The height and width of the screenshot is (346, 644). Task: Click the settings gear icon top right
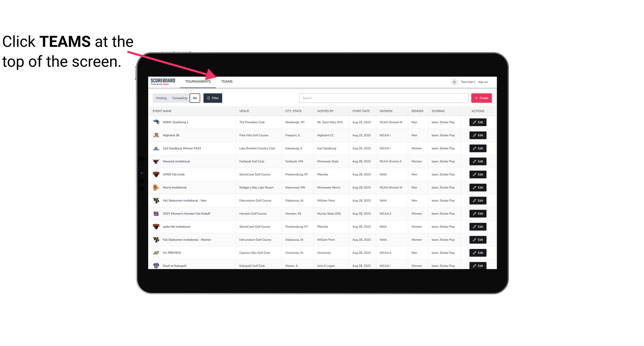453,82
